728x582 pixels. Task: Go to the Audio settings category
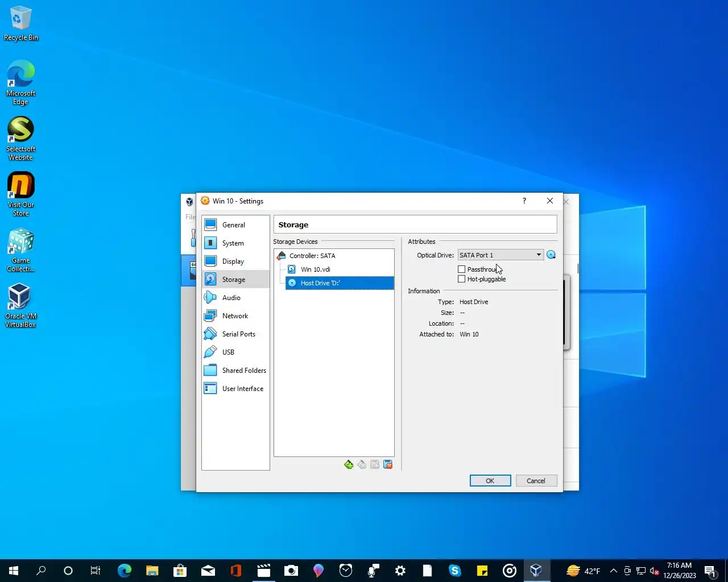pyautogui.click(x=235, y=298)
